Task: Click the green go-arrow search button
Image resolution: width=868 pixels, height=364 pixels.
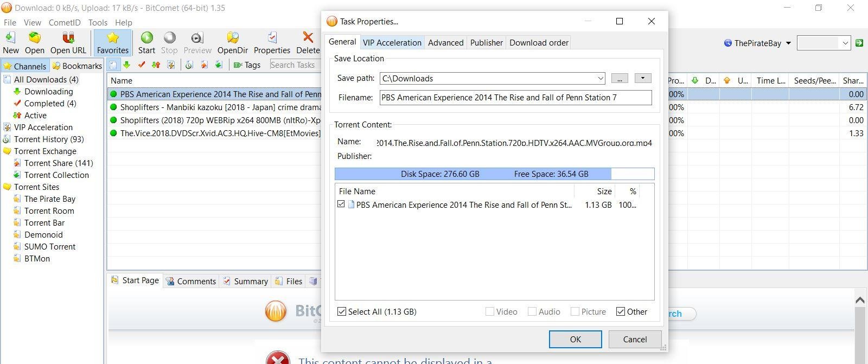Action: [x=859, y=43]
